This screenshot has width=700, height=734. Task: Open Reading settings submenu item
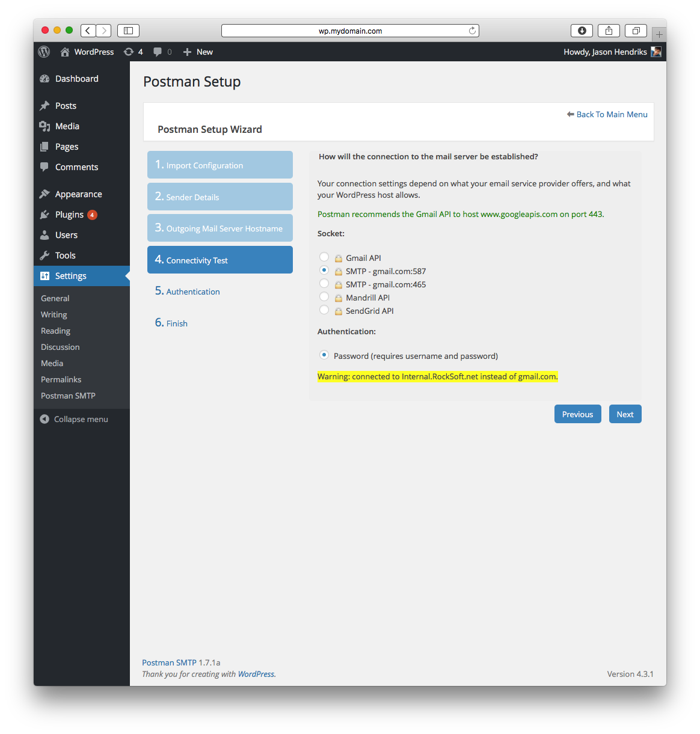click(56, 331)
